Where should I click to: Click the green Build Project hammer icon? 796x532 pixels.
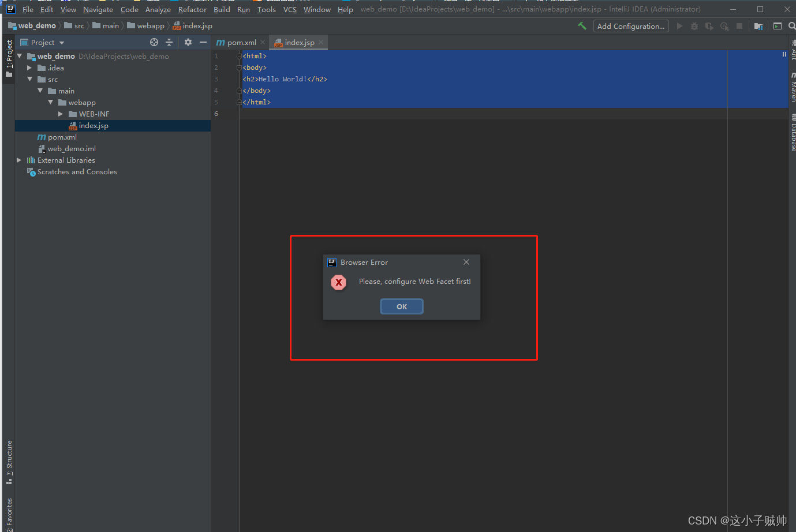click(582, 26)
